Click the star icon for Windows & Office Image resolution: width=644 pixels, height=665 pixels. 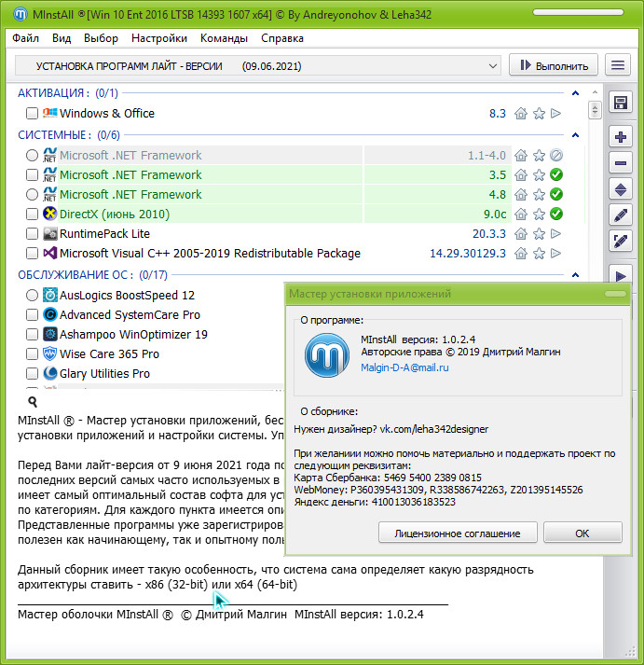point(539,114)
